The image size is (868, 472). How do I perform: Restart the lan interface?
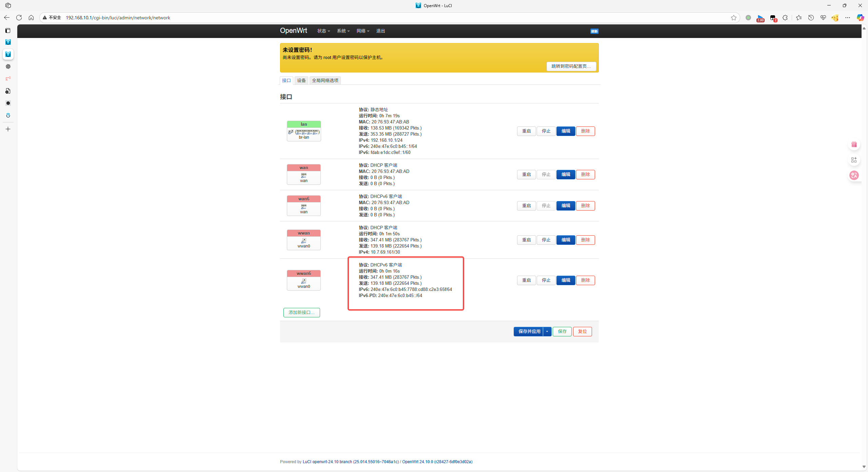coord(527,131)
